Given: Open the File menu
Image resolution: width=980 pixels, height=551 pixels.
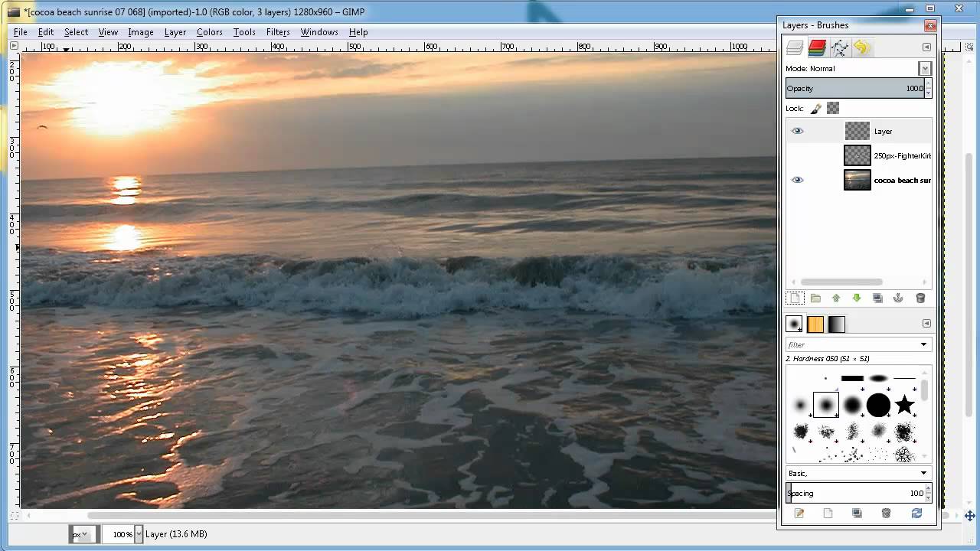Looking at the screenshot, I should 21,32.
